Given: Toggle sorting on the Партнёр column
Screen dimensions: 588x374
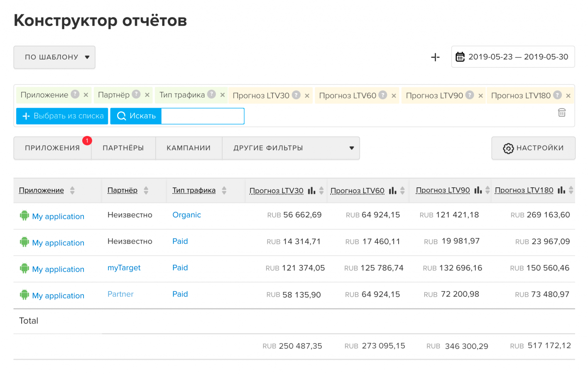Looking at the screenshot, I should (146, 190).
